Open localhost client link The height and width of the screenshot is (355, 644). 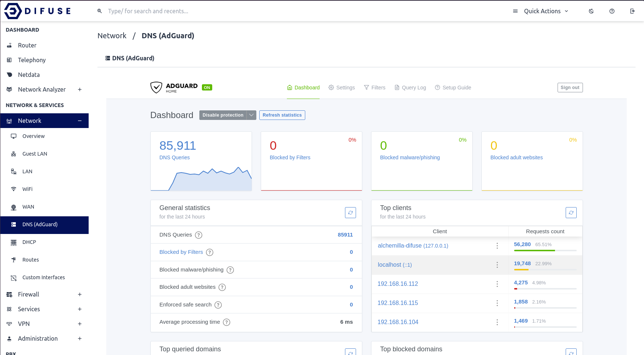pyautogui.click(x=395, y=265)
